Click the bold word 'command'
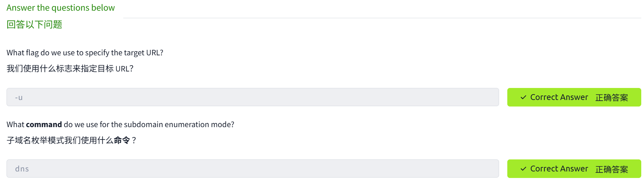Image resolution: width=644 pixels, height=190 pixels. point(44,124)
